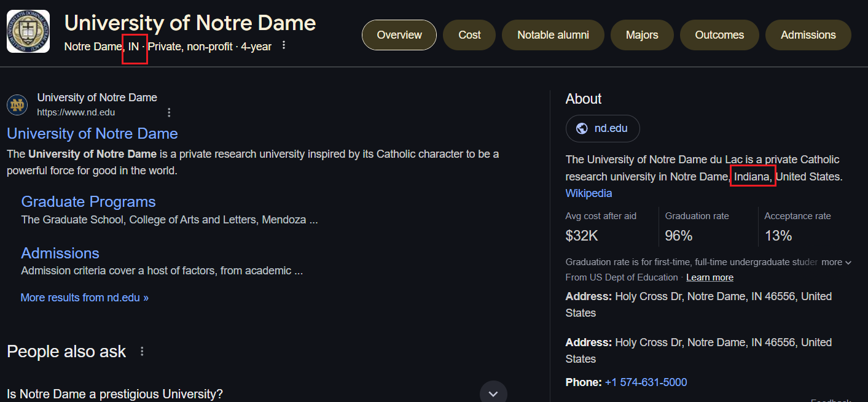Click the nd.edu website button in About
The width and height of the screenshot is (868, 402).
coord(603,128)
